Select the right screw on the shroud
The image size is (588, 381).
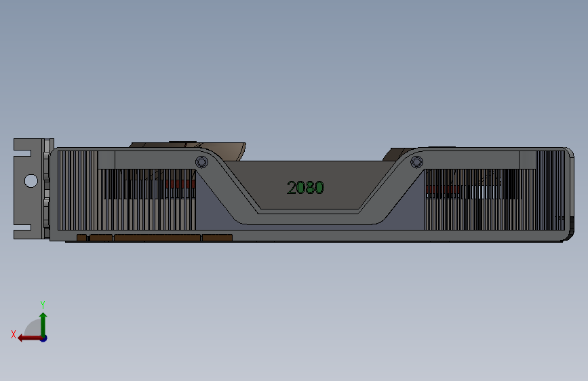[416, 162]
